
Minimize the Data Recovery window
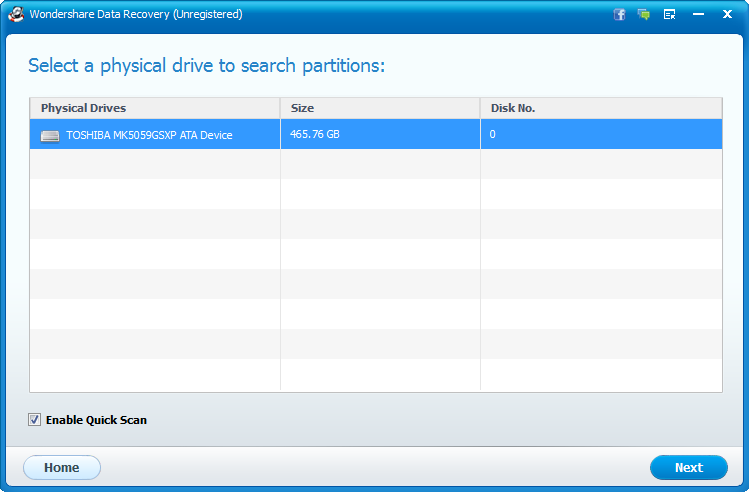click(699, 15)
